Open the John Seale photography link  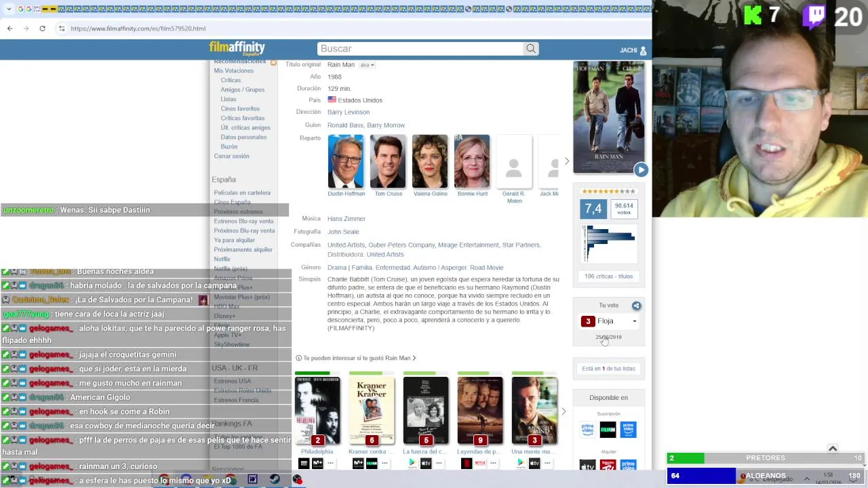click(343, 232)
